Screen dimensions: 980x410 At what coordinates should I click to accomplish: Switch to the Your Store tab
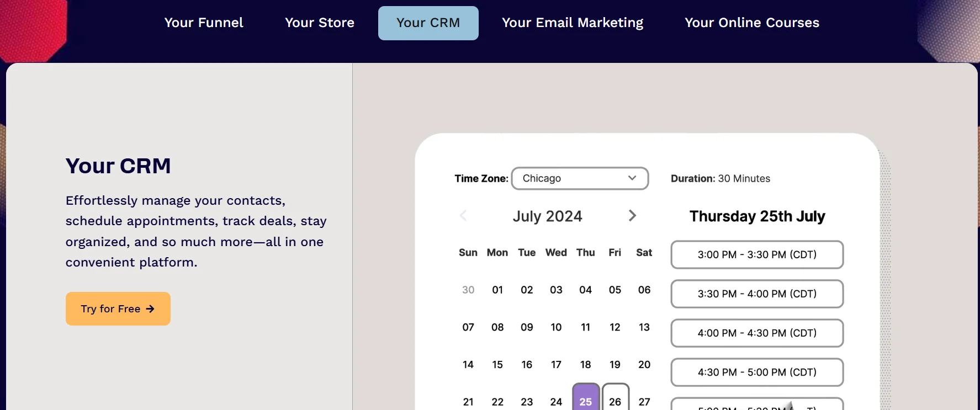pos(320,23)
